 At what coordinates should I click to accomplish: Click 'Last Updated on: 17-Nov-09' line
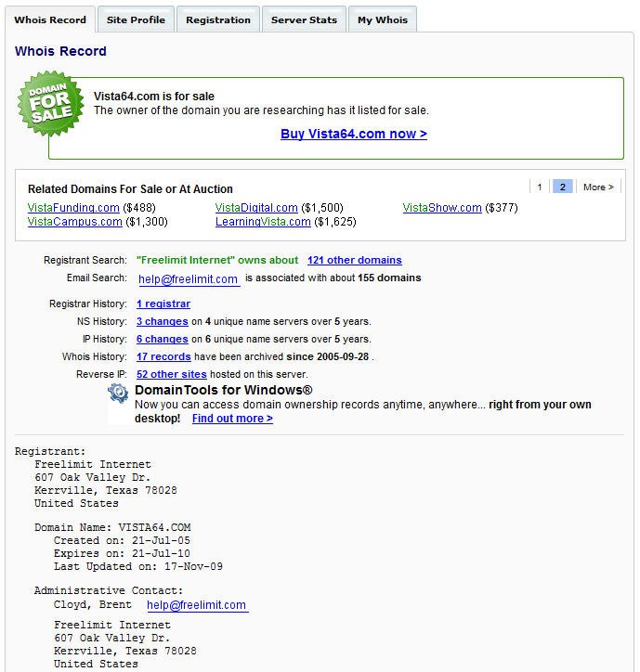[x=138, y=566]
